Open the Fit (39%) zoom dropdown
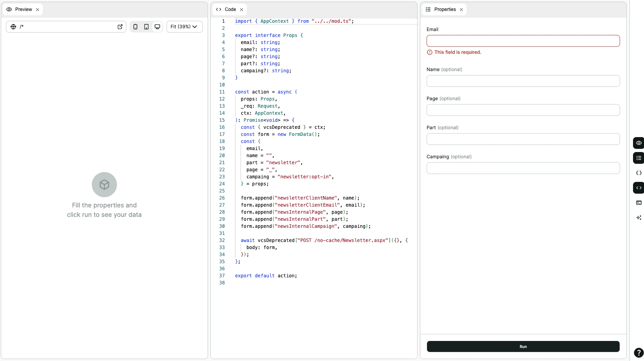This screenshot has height=361, width=644. (x=184, y=27)
